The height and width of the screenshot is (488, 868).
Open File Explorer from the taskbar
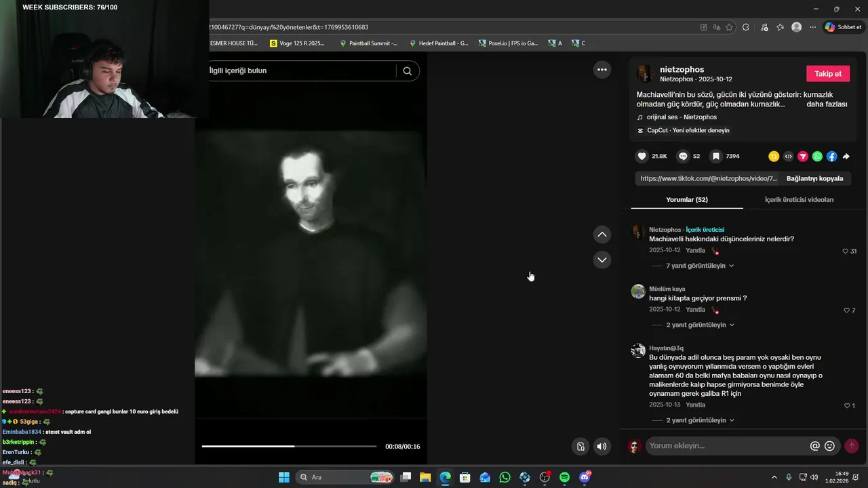tap(425, 477)
